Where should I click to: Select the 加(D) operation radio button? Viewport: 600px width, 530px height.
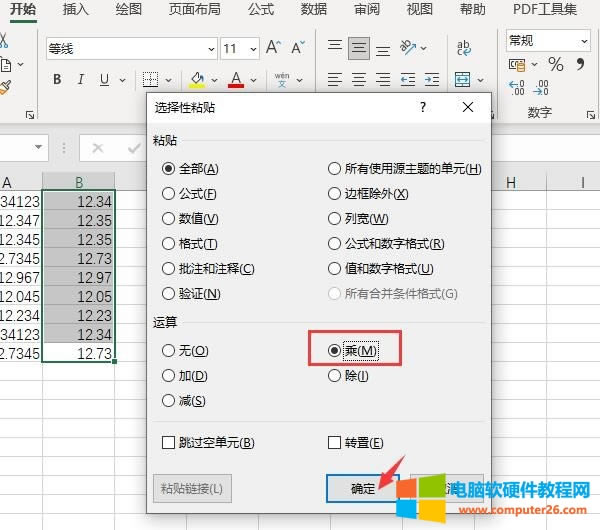pyautogui.click(x=169, y=376)
